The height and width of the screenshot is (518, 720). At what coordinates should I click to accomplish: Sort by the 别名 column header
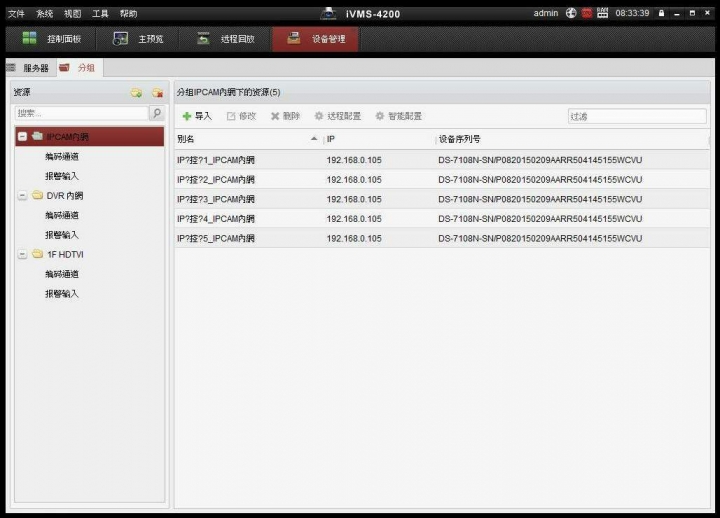(248, 139)
